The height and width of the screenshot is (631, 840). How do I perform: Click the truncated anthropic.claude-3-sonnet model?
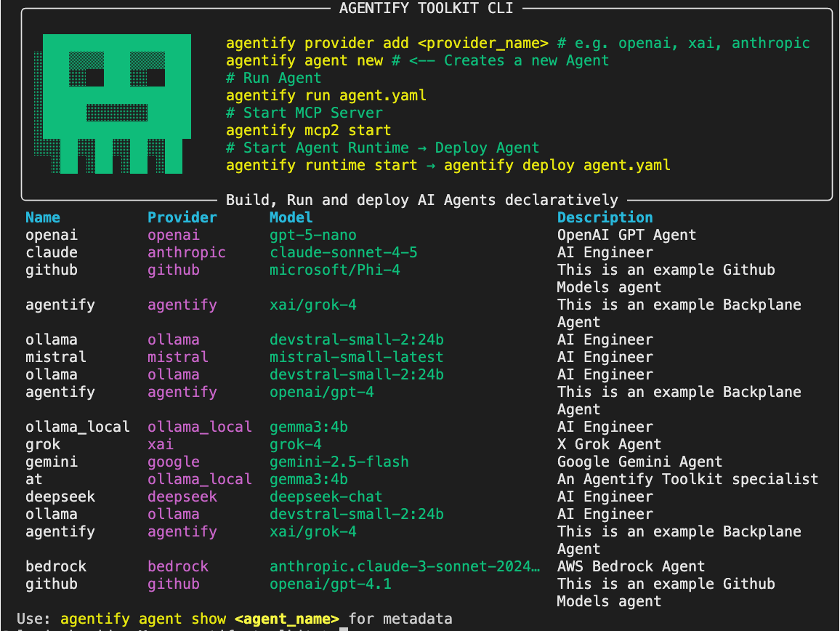405,567
